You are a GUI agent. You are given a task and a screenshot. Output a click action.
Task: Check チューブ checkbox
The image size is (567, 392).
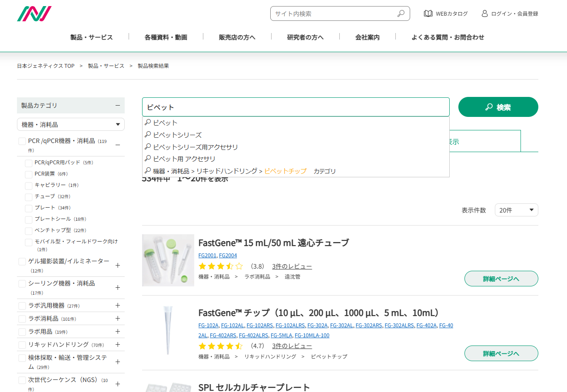pos(29,197)
